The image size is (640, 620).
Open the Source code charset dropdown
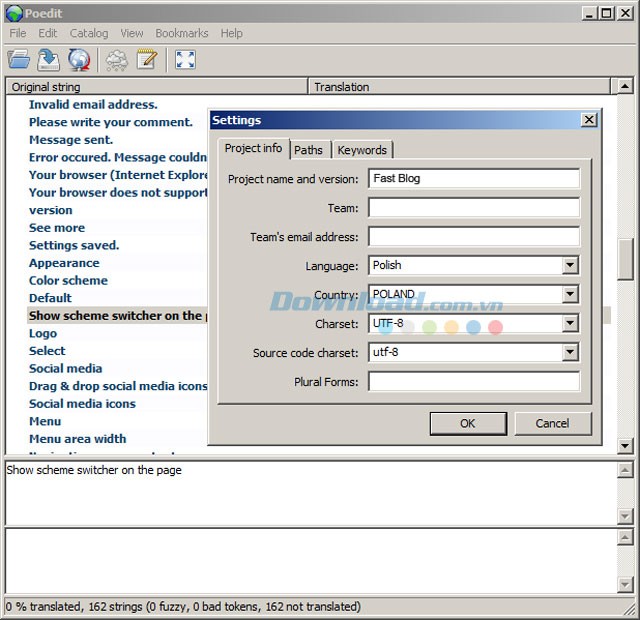570,353
